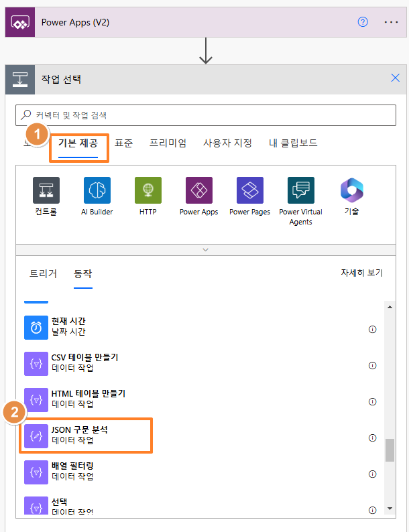Show info for HTML 테이블 만들기
The height and width of the screenshot is (532, 409).
372,402
